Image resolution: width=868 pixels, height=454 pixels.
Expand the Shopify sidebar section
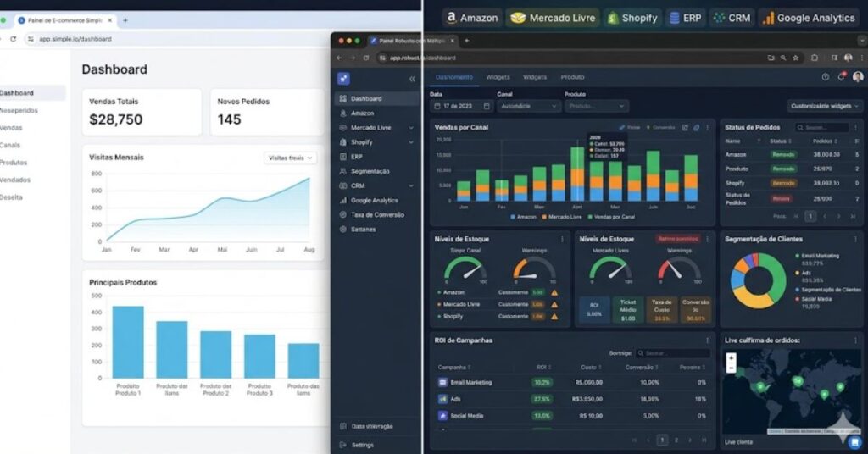[x=411, y=142]
